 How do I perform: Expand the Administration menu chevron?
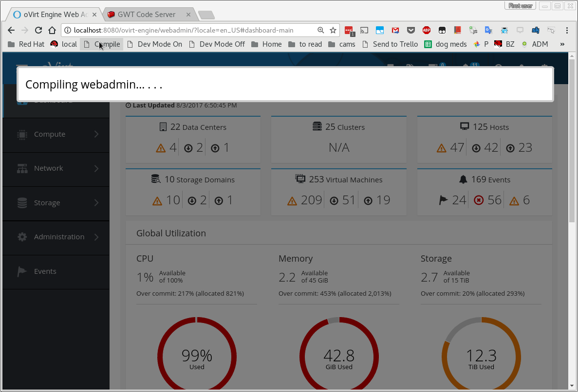click(x=96, y=237)
